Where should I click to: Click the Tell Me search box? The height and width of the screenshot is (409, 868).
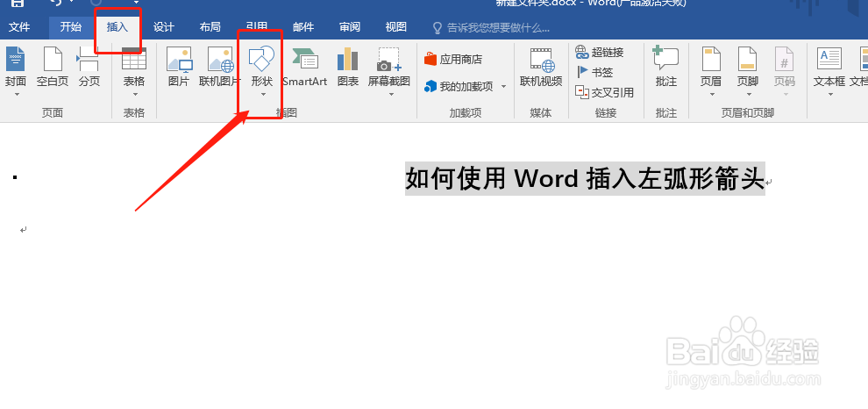498,28
